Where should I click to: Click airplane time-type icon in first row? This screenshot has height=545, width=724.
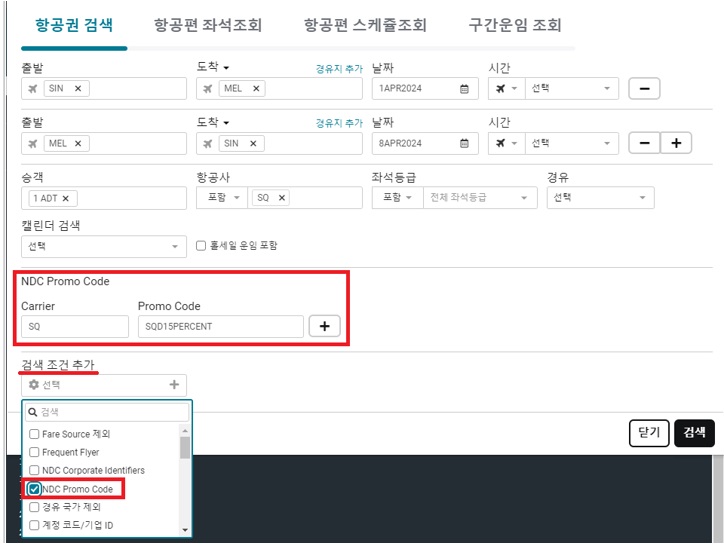point(501,88)
